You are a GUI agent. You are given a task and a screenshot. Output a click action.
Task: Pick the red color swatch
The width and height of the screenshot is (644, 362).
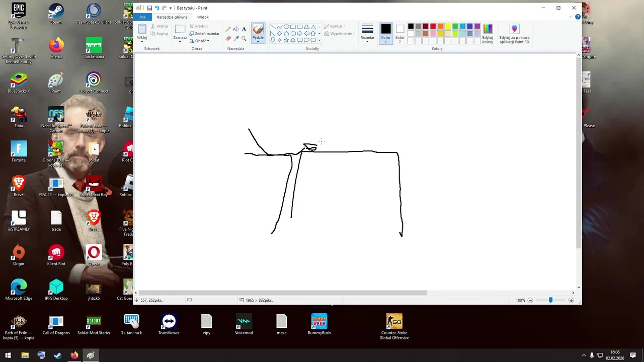[433, 26]
